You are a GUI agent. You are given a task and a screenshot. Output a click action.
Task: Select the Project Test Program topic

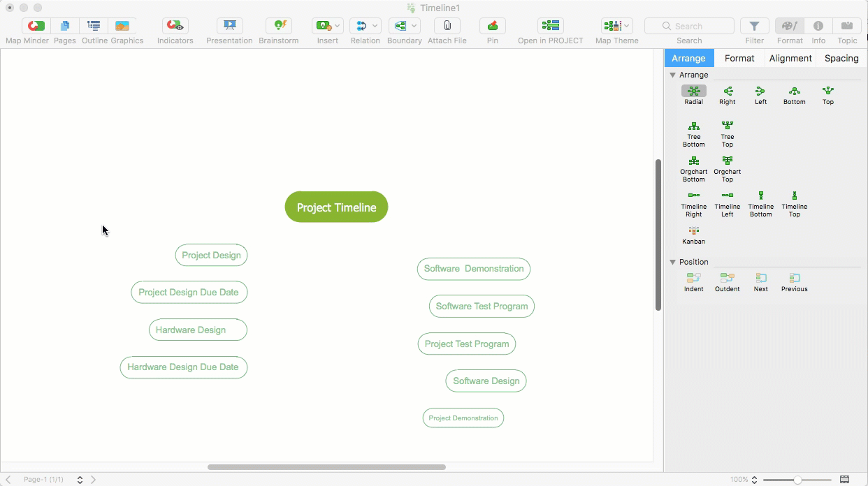pyautogui.click(x=467, y=344)
